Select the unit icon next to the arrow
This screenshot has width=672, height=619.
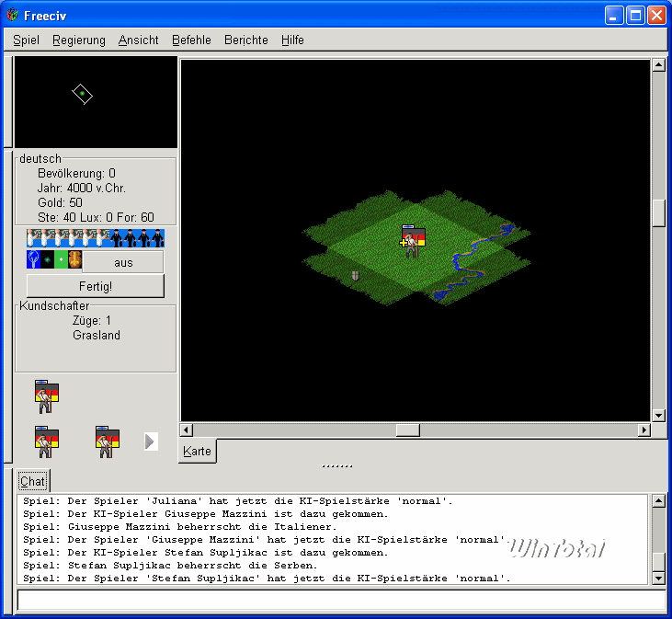tap(108, 442)
